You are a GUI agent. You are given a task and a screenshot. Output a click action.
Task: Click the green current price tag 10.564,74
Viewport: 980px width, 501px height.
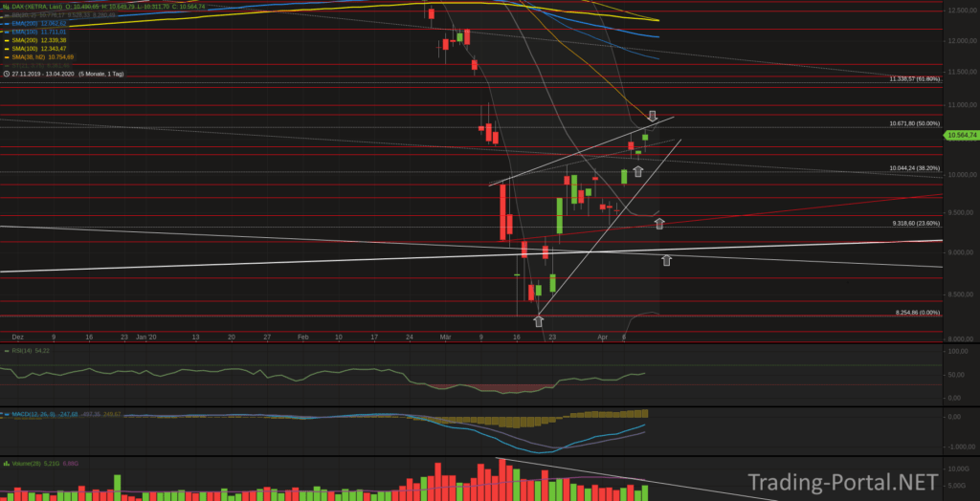pyautogui.click(x=960, y=136)
